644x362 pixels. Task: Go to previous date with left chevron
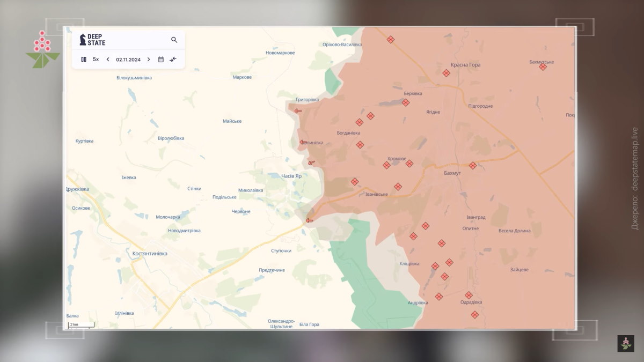click(108, 60)
